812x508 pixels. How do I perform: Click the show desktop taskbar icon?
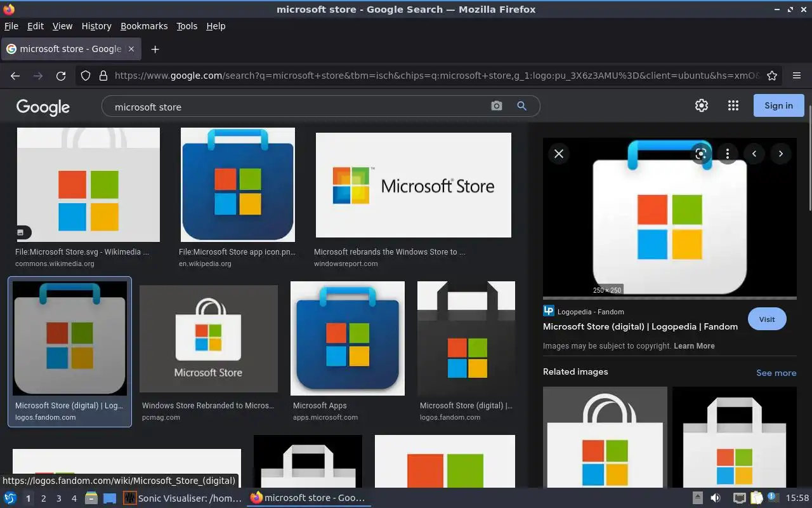(110, 498)
